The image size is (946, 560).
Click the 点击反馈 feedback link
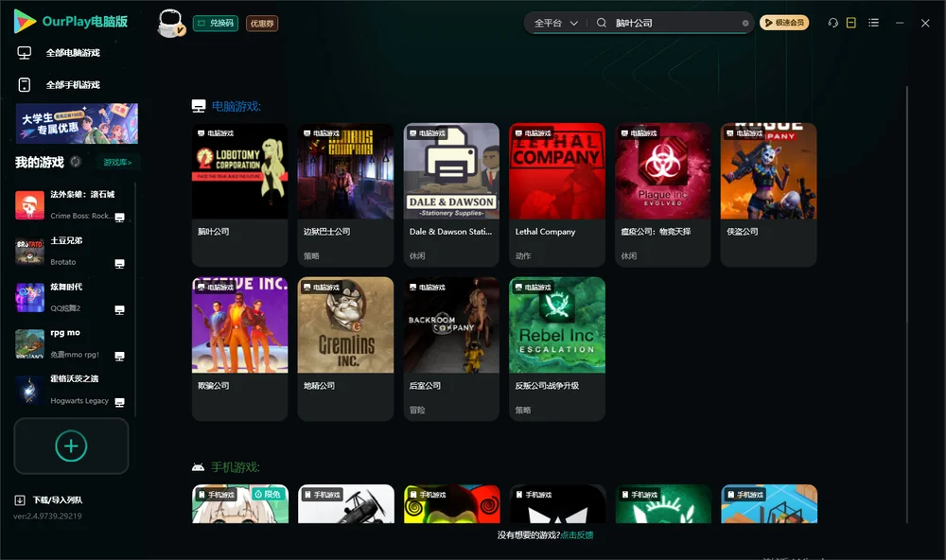(x=577, y=534)
